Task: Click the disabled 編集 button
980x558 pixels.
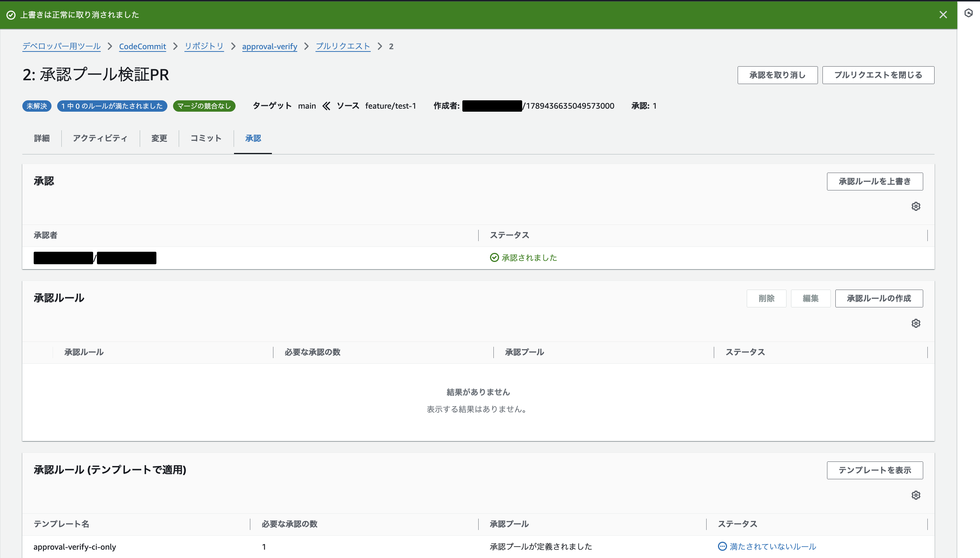Action: [811, 298]
